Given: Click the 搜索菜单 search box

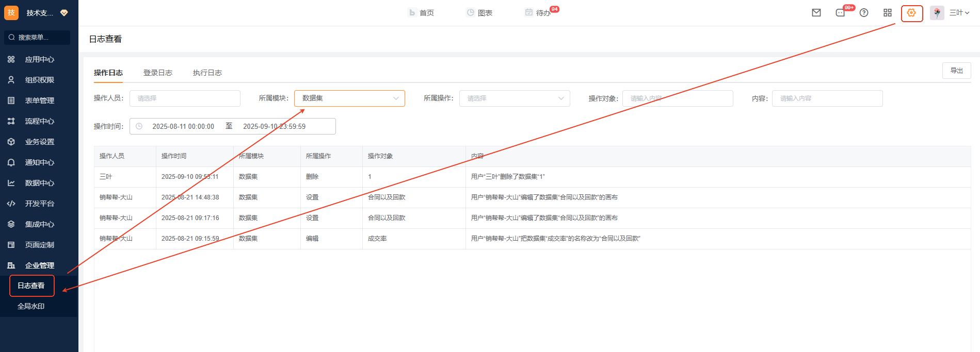Looking at the screenshot, I should click(x=37, y=37).
